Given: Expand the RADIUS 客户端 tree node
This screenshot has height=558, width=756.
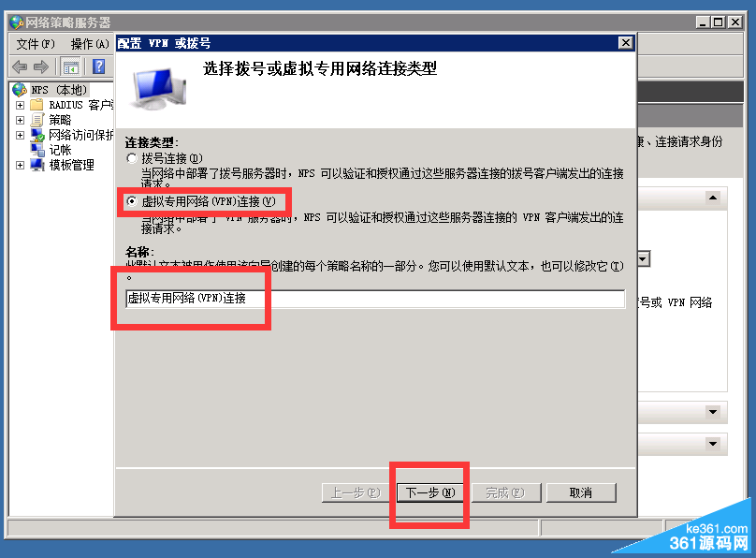Looking at the screenshot, I should (x=20, y=105).
